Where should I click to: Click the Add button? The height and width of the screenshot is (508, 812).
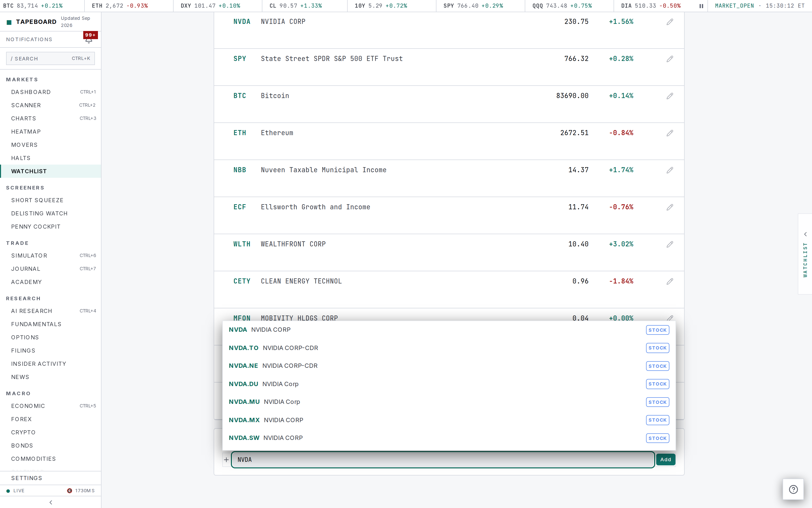point(666,460)
